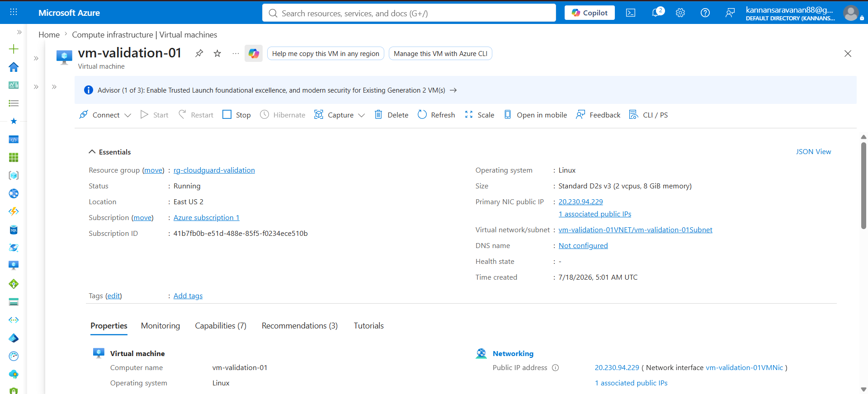
Task: Click the 20.230.94.229 link in Essentials
Action: coord(580,202)
